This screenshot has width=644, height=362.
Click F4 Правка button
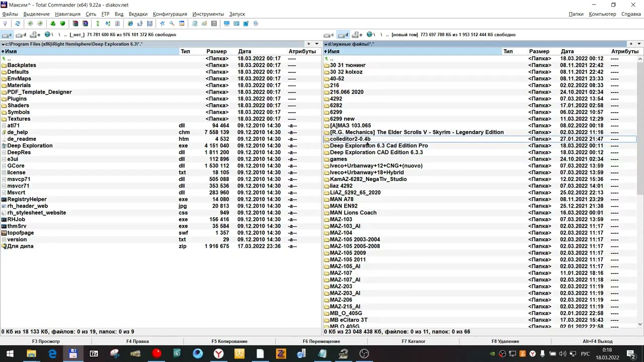click(137, 341)
